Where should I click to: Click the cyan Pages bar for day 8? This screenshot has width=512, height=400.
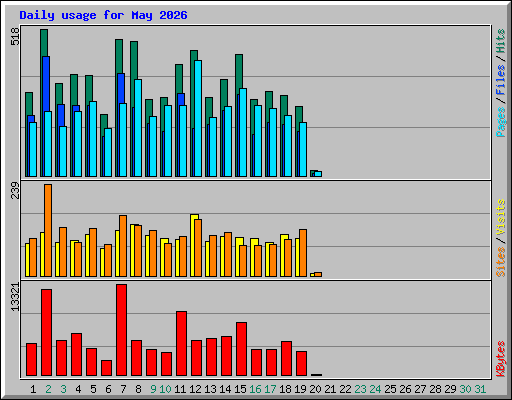(x=138, y=128)
